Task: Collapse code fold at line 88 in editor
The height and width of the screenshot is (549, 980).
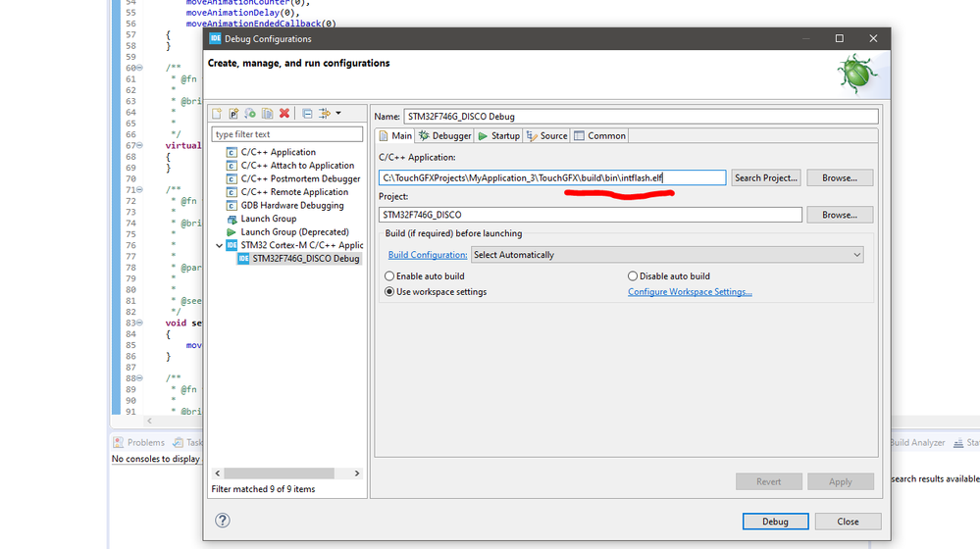Action: coord(140,377)
